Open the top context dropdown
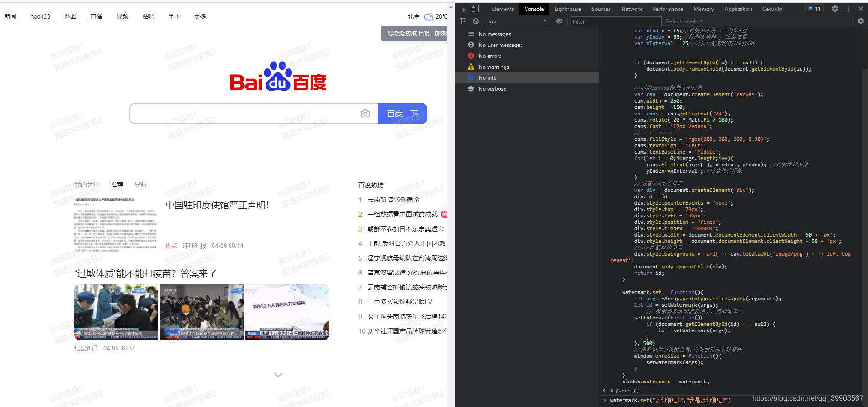The image size is (868, 407). click(x=517, y=21)
